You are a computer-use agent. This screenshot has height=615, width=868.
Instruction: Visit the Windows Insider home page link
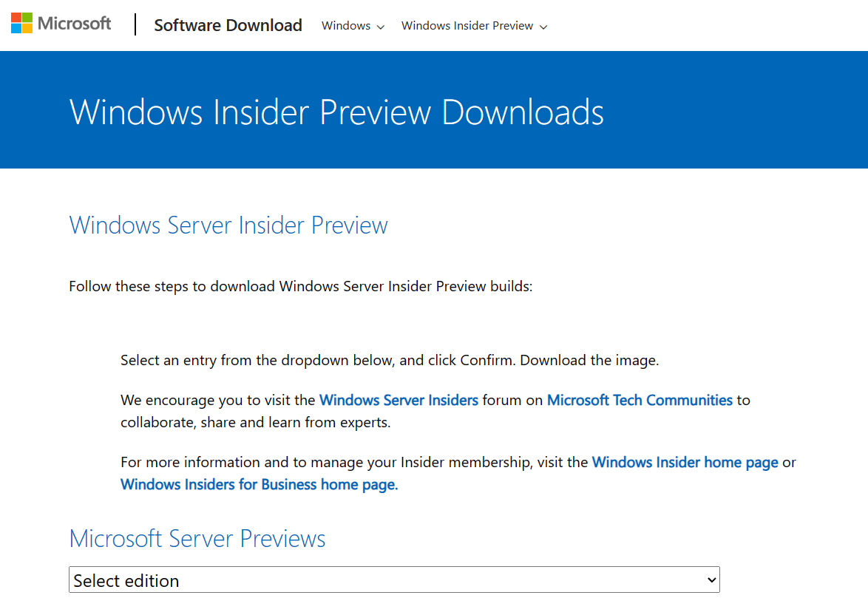(685, 462)
